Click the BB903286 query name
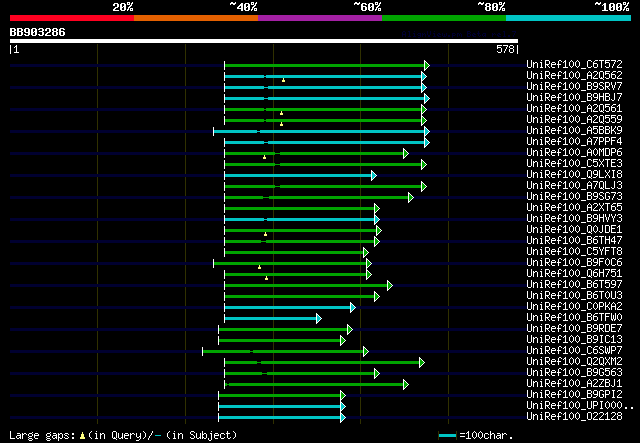Image resolution: width=640 pixels, height=443 pixels. pyautogui.click(x=38, y=32)
